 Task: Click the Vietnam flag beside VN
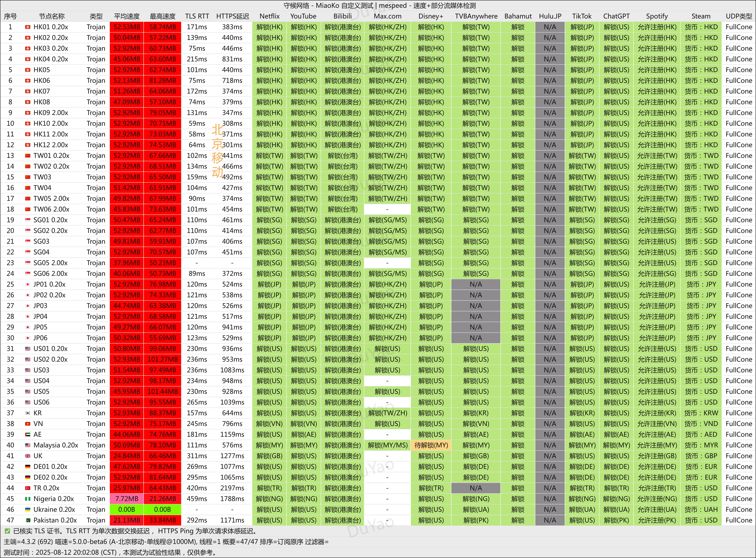click(x=28, y=424)
